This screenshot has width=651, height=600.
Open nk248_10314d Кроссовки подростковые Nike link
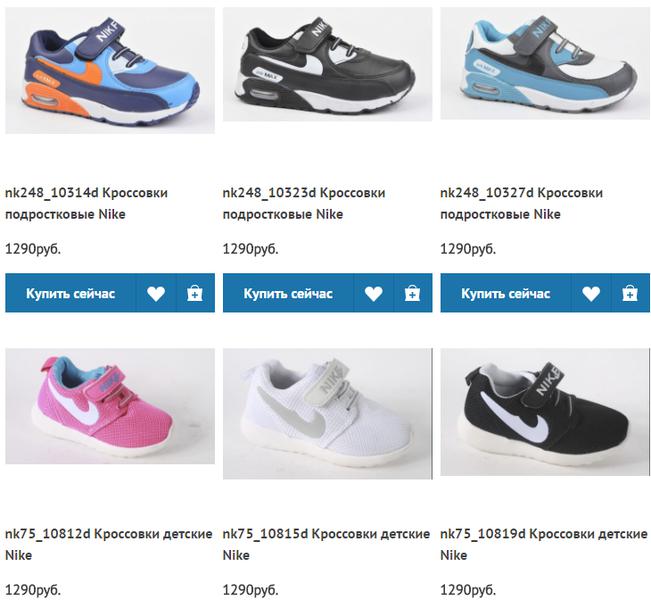coord(86,203)
